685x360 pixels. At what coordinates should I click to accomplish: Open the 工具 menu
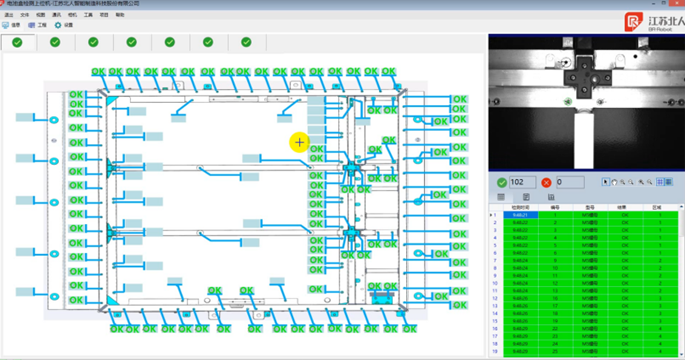[88, 15]
